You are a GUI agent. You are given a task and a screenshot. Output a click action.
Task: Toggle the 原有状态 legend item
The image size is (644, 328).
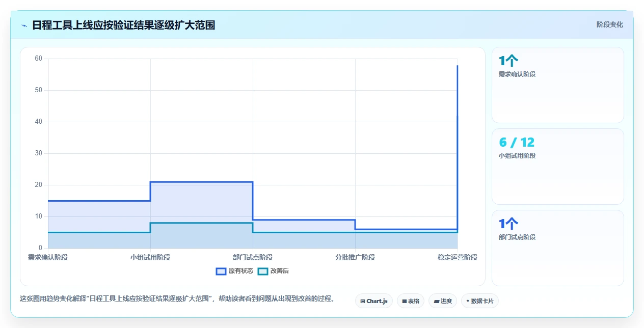(x=234, y=271)
